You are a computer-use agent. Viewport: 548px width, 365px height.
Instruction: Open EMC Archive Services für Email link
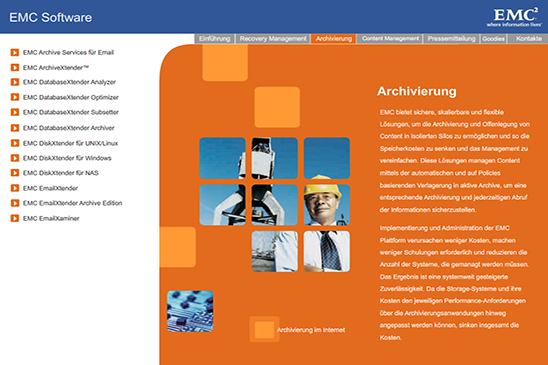pyautogui.click(x=68, y=52)
